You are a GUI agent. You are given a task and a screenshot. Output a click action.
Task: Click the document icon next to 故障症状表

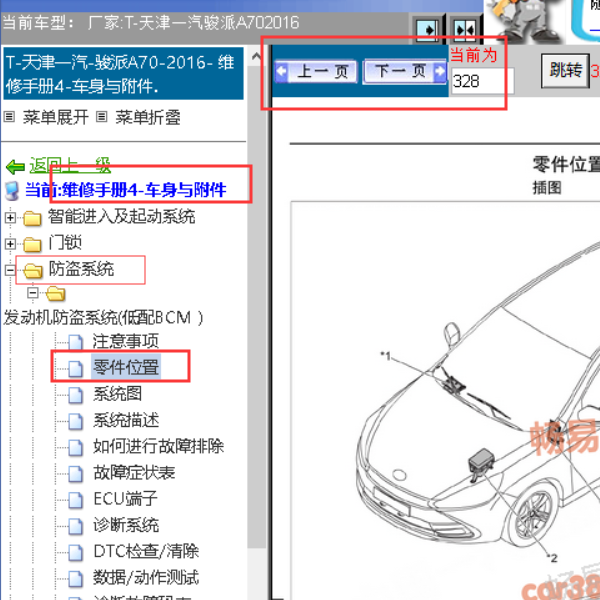tap(75, 474)
